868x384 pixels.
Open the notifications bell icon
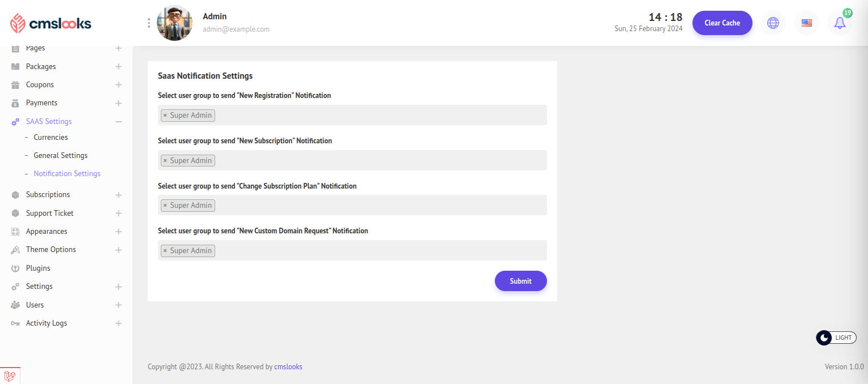point(840,23)
